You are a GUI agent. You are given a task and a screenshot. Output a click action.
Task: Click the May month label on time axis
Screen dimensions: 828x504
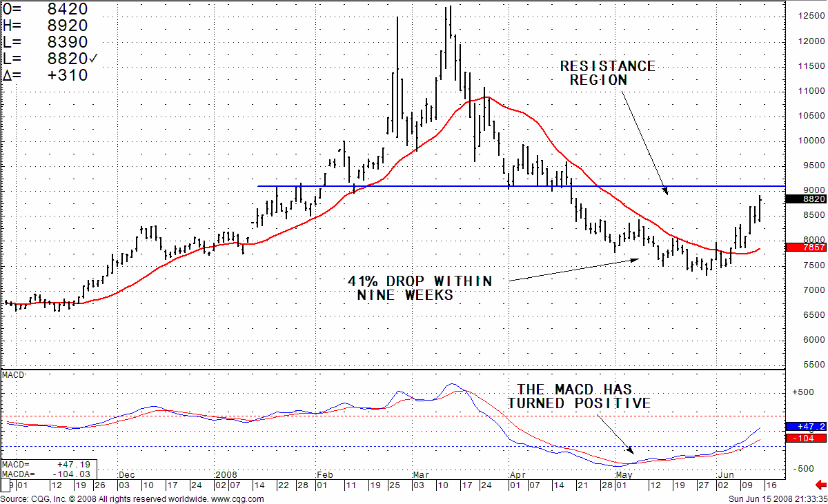pyautogui.click(x=624, y=475)
